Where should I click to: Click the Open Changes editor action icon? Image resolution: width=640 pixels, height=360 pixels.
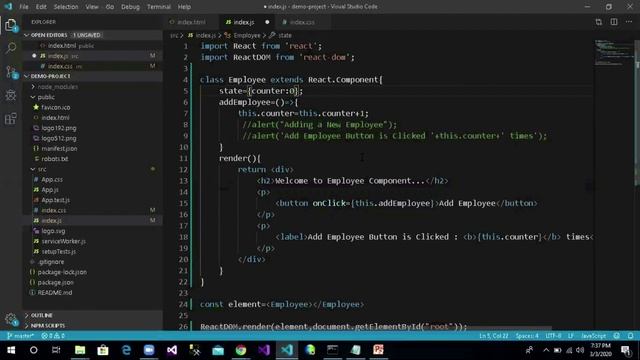598,22
